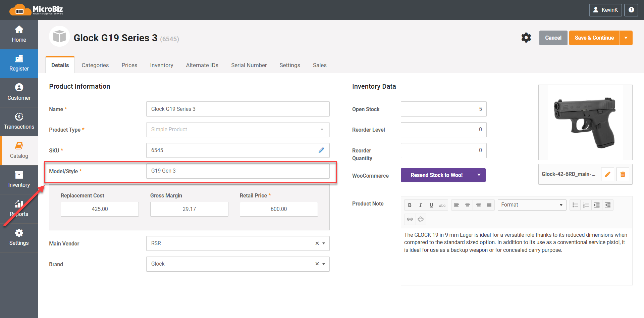Open the Format dropdown in the note editor

click(532, 205)
